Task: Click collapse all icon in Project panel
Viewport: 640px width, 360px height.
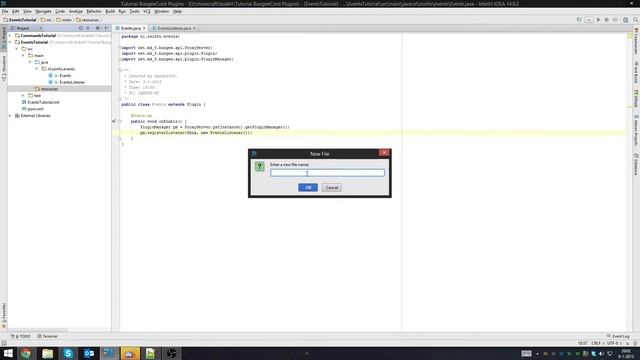Action: pyautogui.click(x=88, y=28)
